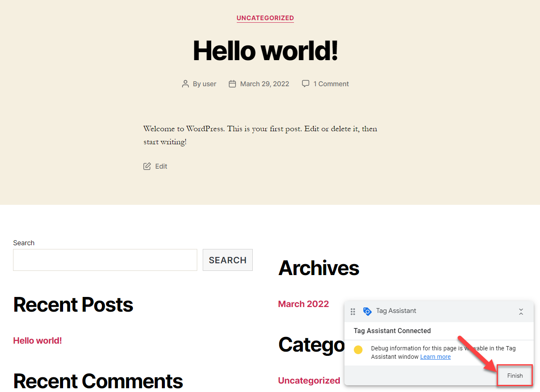This screenshot has height=392, width=540.
Task: Click the comment bubble icon
Action: (306, 84)
